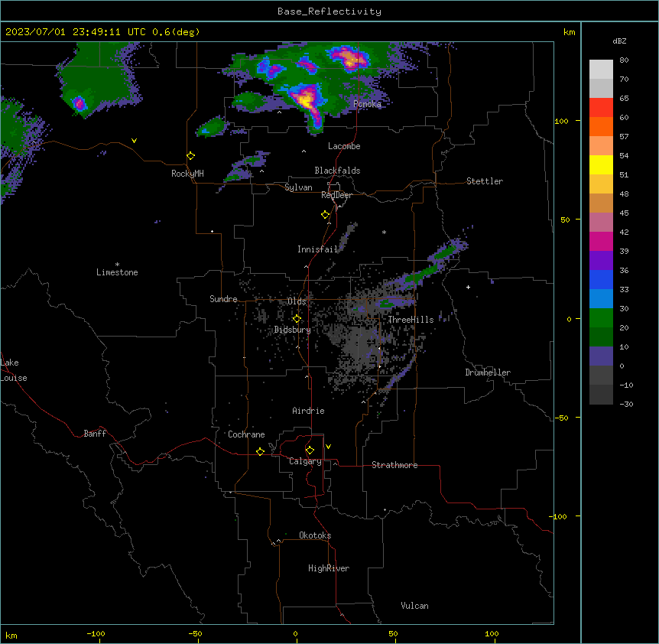Click the ThreeHills town label
659x644 pixels.
coord(411,320)
